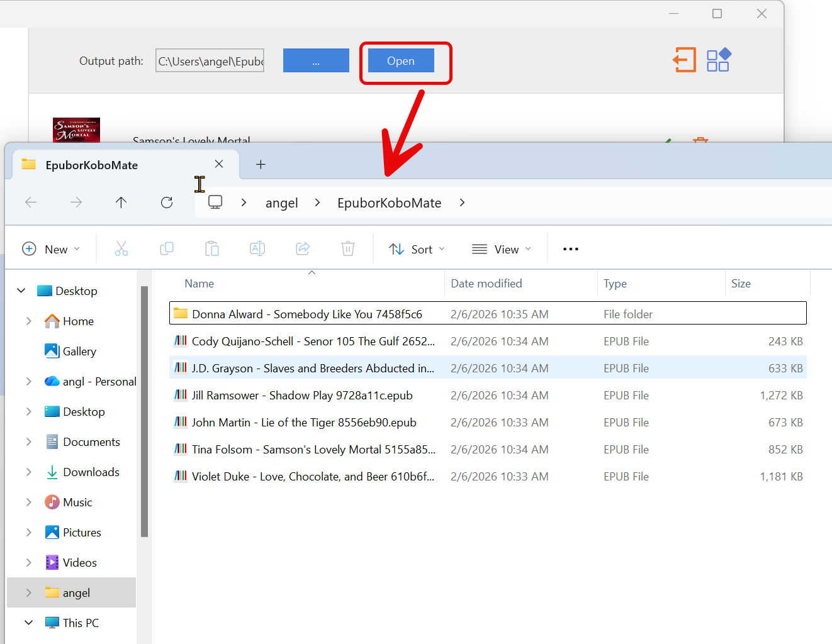Screen dimensions: 832x644
Task: Open the View options dropdown
Action: pyautogui.click(x=502, y=248)
